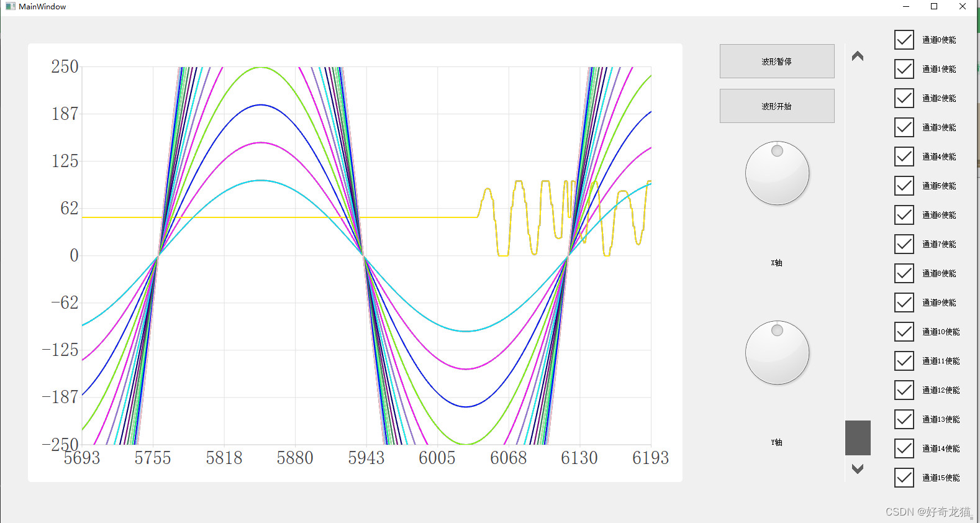Toggle 通道3使能 checkbox
This screenshot has height=523, width=980.
pos(904,127)
